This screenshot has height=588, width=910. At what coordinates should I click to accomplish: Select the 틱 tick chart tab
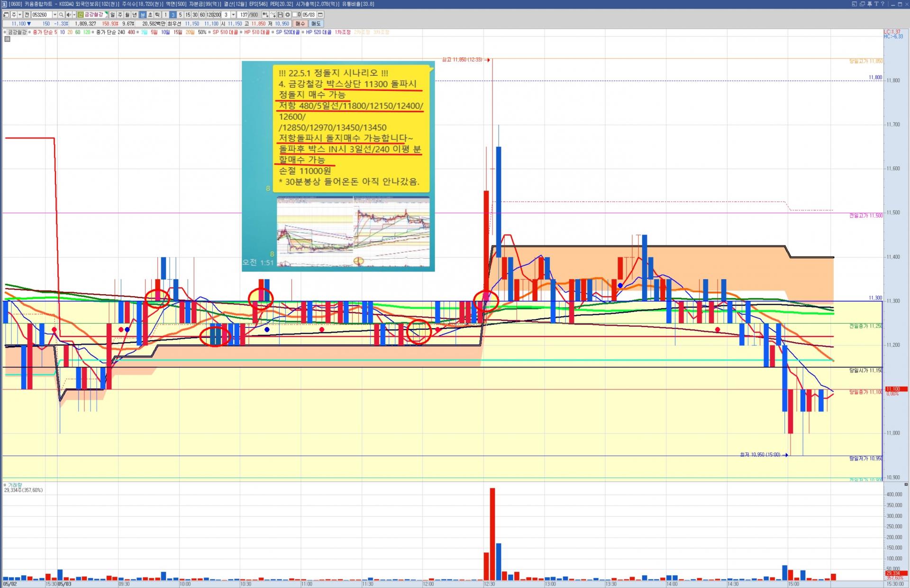tap(157, 15)
